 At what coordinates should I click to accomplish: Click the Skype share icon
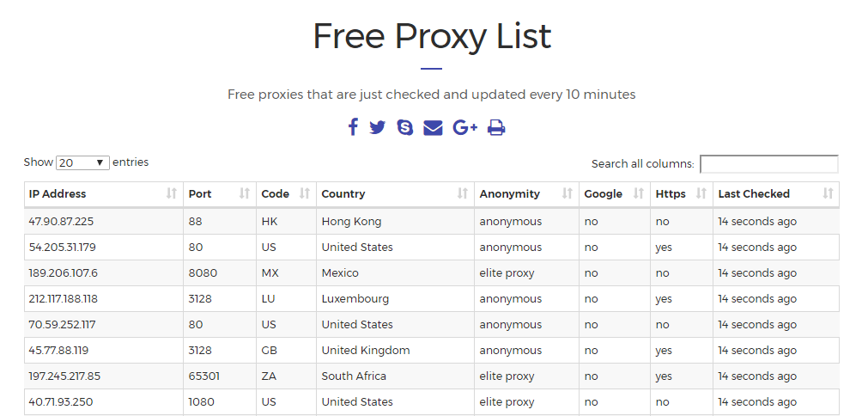[405, 127]
